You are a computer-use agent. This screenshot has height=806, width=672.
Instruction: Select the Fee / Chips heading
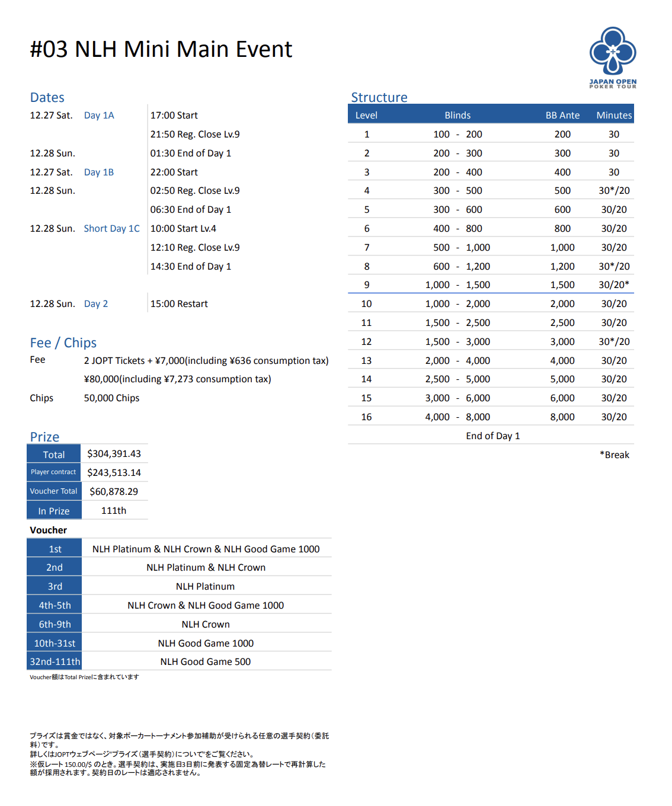point(63,343)
